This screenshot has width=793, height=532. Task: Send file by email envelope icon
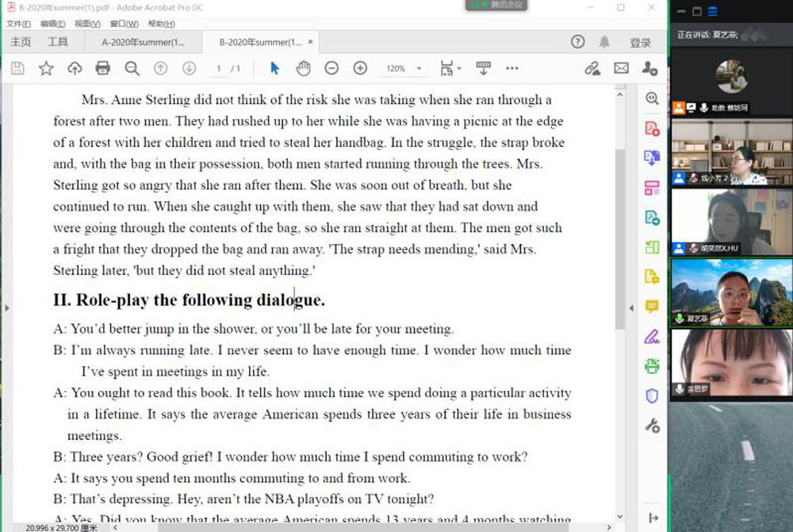coord(621,69)
